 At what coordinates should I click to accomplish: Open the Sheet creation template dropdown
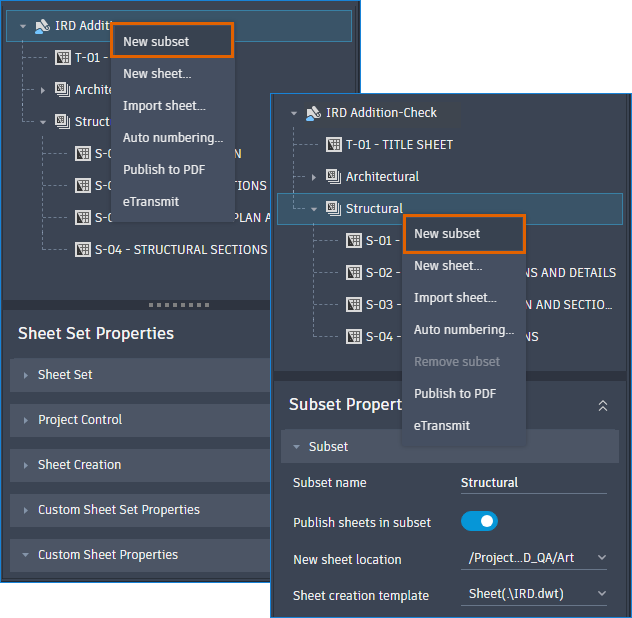tap(534, 594)
